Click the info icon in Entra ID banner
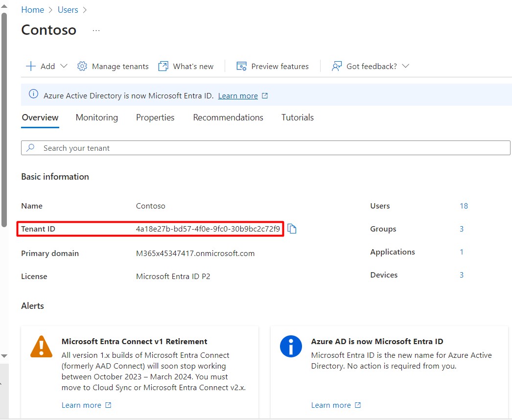This screenshot has width=512, height=420. tap(33, 94)
